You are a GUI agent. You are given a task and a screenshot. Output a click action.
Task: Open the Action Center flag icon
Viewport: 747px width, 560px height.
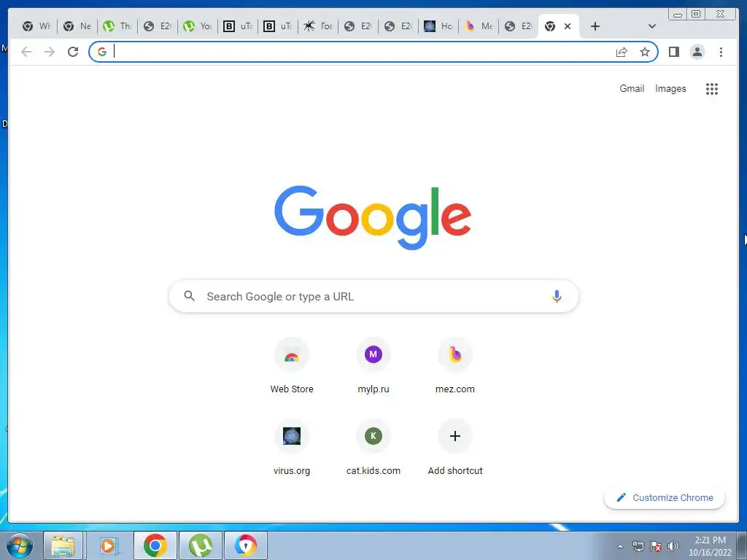coord(656,546)
